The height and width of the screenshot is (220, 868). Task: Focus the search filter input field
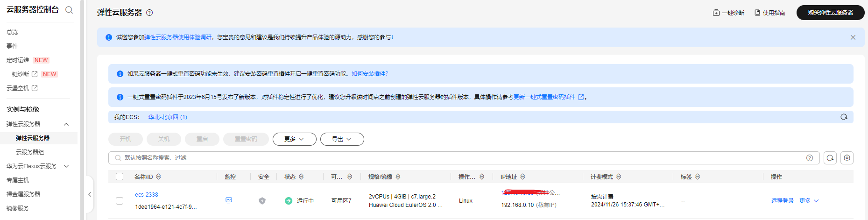[x=464, y=158]
